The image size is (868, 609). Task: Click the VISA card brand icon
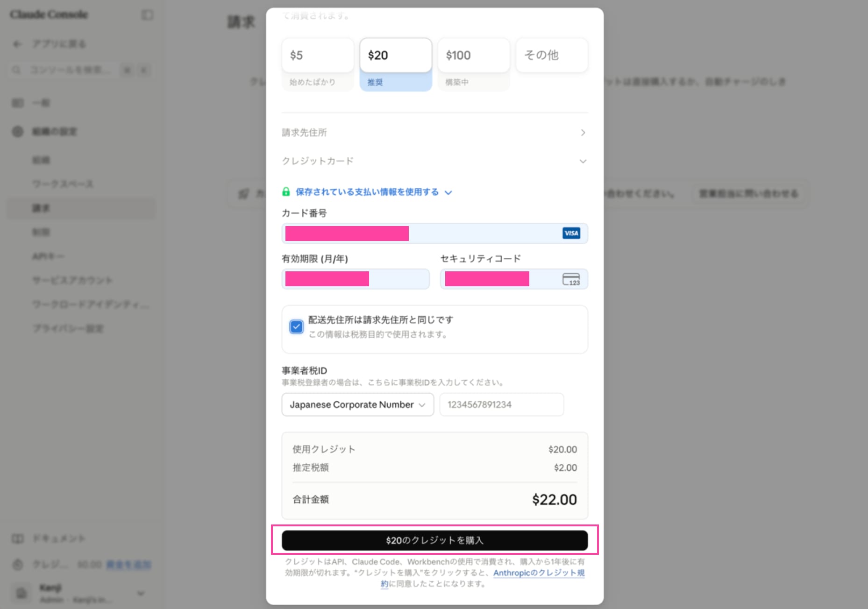(571, 233)
